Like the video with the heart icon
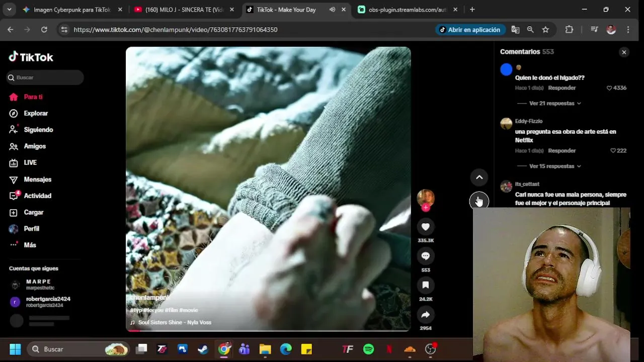 426,227
